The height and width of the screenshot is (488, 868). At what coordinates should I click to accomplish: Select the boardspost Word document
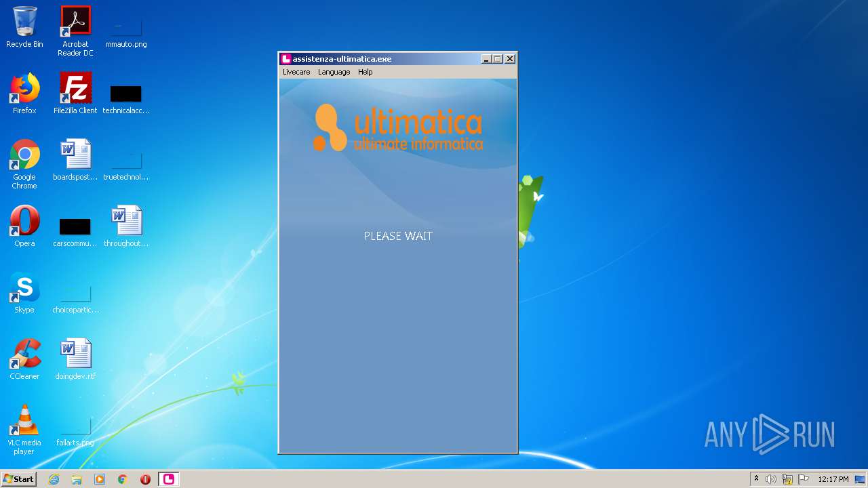pos(75,160)
